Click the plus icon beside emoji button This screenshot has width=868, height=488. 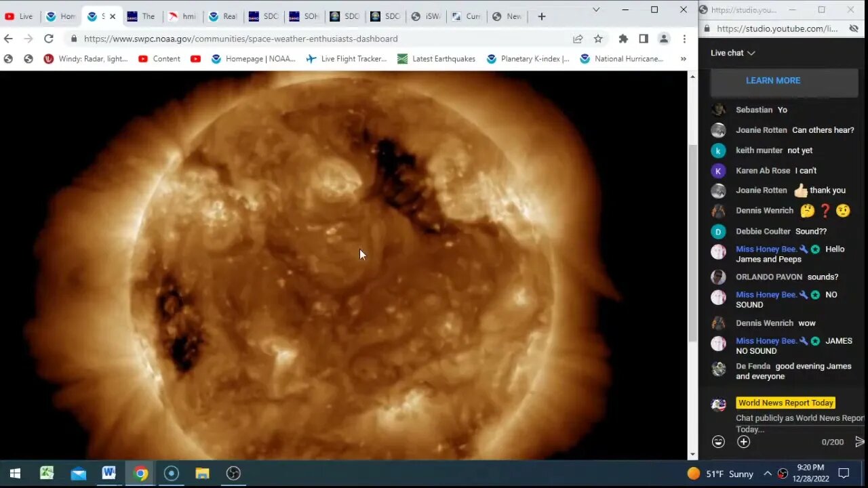point(744,442)
